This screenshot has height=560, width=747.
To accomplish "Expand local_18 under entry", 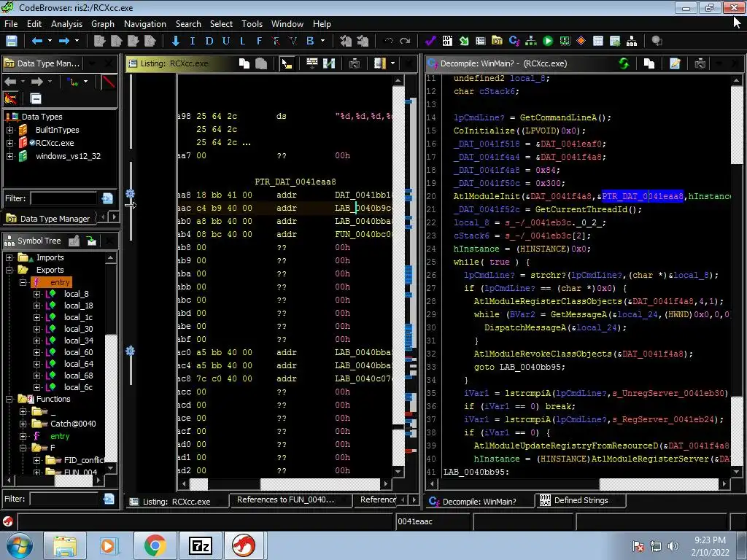I will click(36, 306).
